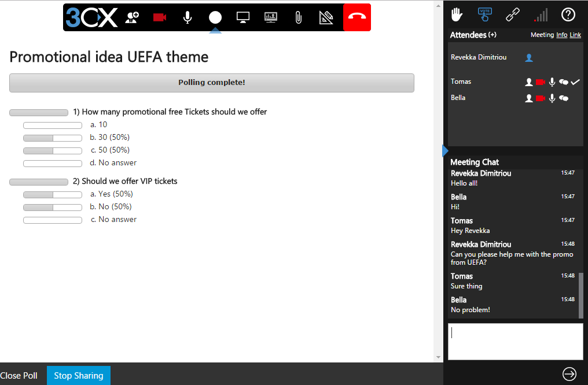The width and height of the screenshot is (588, 385).
Task: Click inside the chat message input box
Action: point(516,342)
